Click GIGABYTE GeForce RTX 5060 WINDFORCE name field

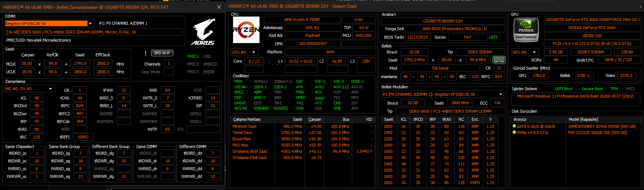[x=593, y=20]
